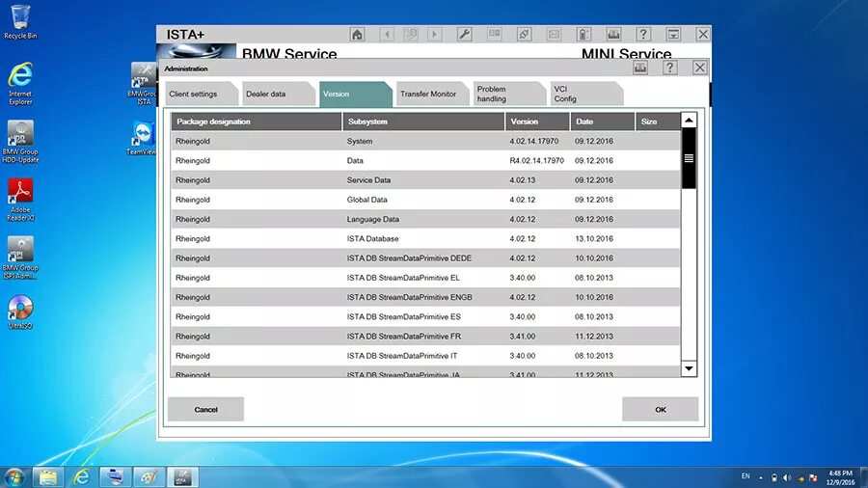This screenshot has height=488, width=868.
Task: Click the black scrollbar thumb
Action: tap(689, 158)
